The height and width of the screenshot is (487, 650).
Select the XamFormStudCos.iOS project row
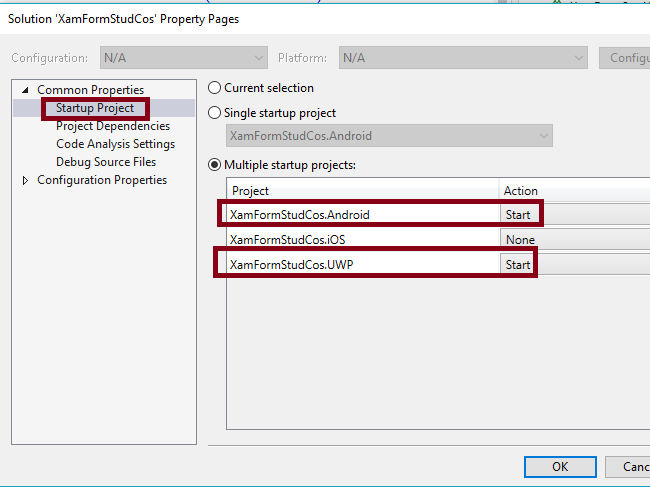362,240
